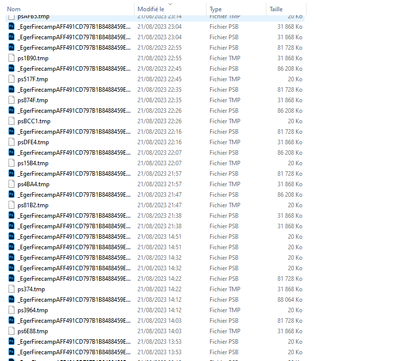This screenshot has width=400, height=361.
Task: Click the ps15B4.tmp file icon
Action: 12,163
